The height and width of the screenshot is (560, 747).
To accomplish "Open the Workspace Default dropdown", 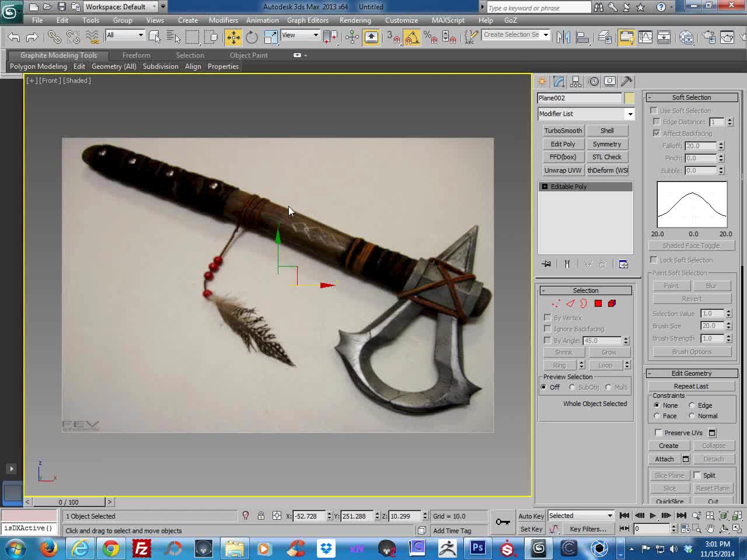I will pos(121,7).
